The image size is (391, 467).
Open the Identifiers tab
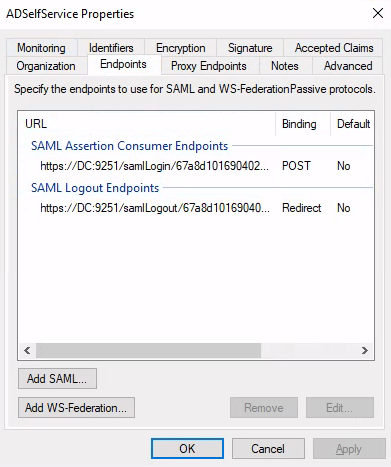(x=111, y=48)
